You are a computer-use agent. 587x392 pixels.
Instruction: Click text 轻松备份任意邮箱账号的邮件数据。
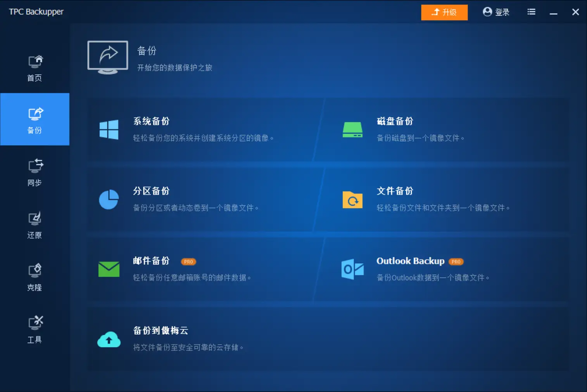pyautogui.click(x=193, y=277)
